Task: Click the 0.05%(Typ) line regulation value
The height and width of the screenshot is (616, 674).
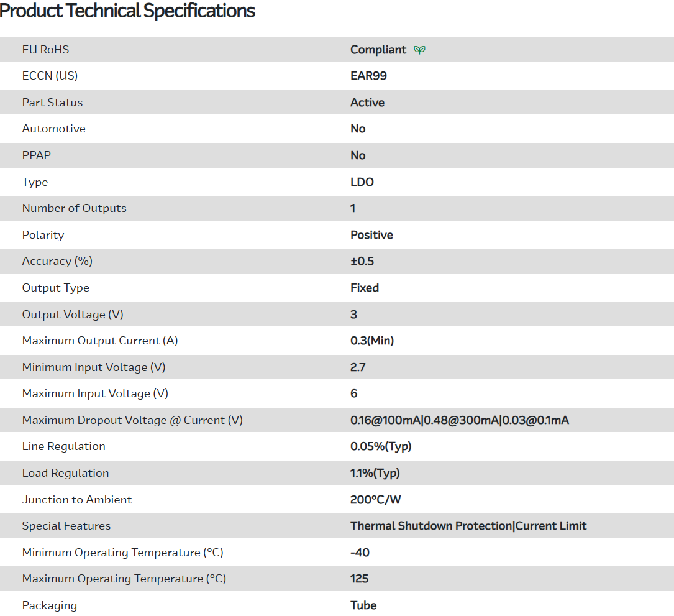Action: coord(381,446)
